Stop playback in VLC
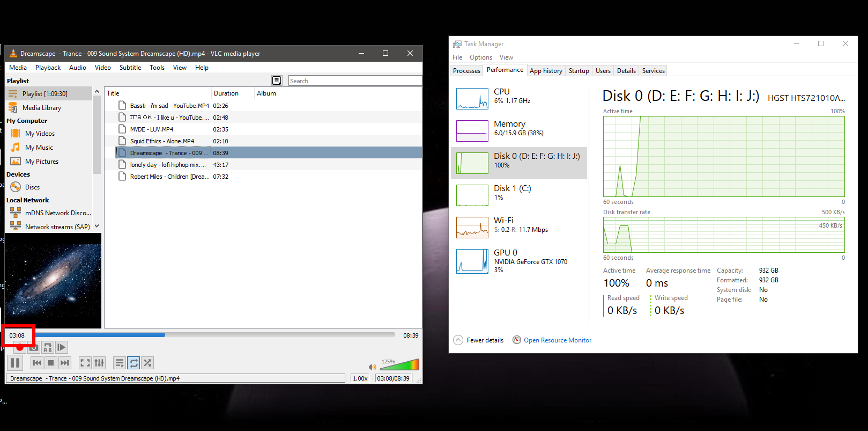Screen dimensions: 868x431 point(51,363)
